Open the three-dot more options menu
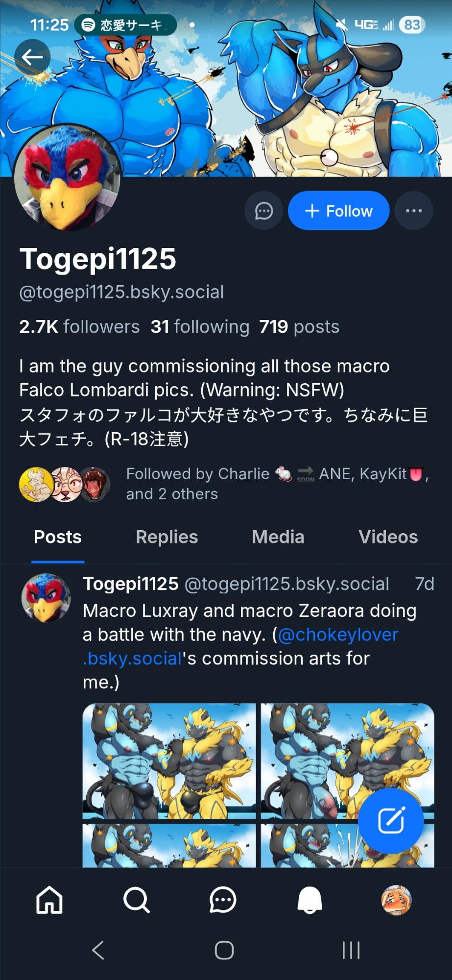This screenshot has height=980, width=452. pyautogui.click(x=413, y=211)
